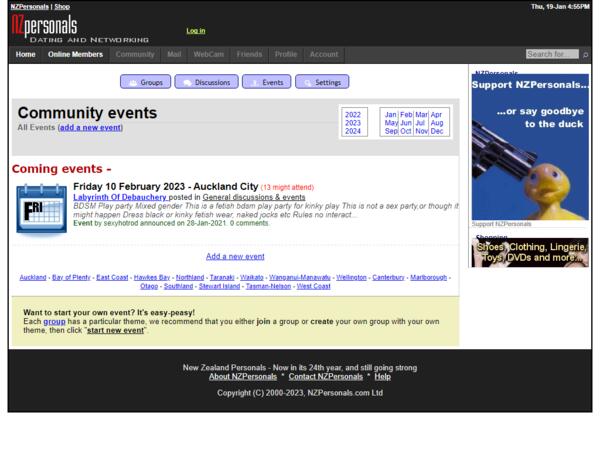Viewport: 600px width, 450px height.
Task: Click the Taranaki region link
Action: [x=222, y=277]
